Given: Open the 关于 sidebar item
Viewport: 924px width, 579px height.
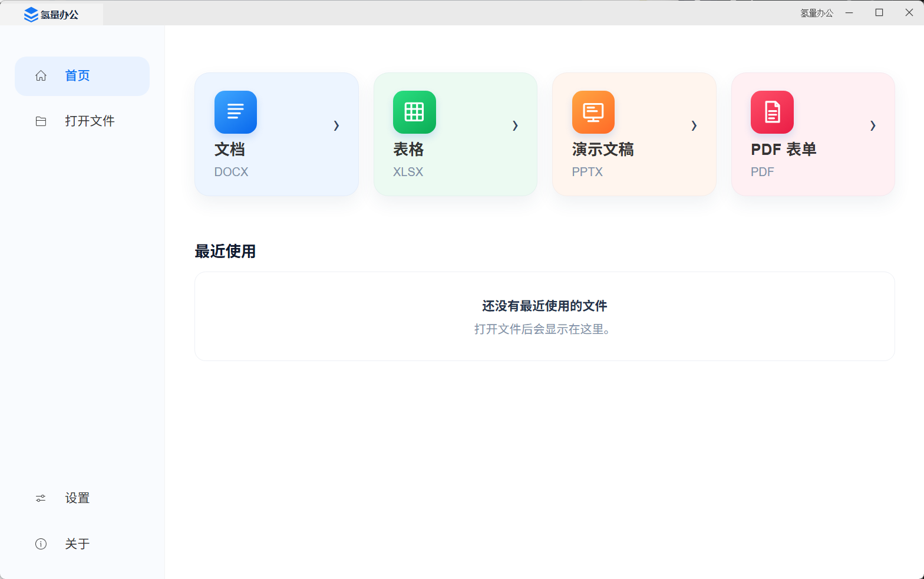Looking at the screenshot, I should coord(82,544).
